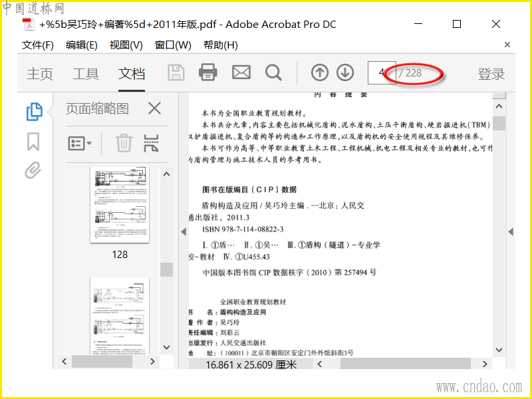Close the document with small X
Viewport: 532px width, 399px height.
507,45
